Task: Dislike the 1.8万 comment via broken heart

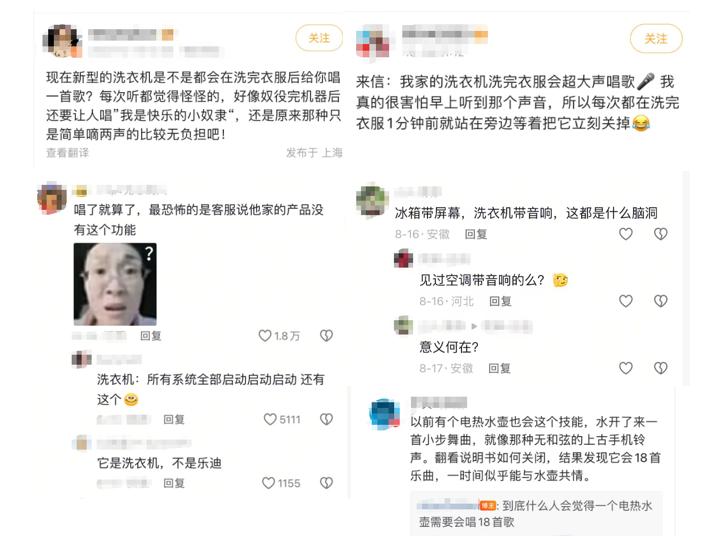Action: pyautogui.click(x=326, y=336)
